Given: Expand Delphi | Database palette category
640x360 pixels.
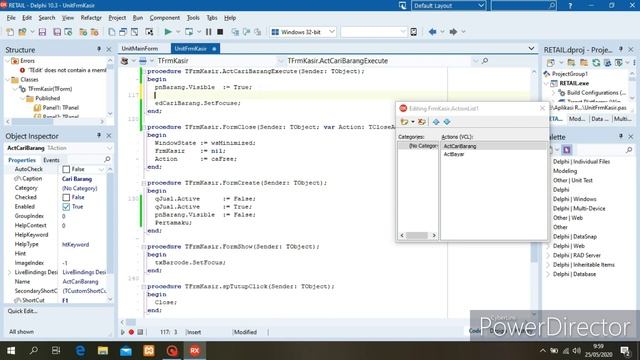Looking at the screenshot, I should [x=548, y=274].
